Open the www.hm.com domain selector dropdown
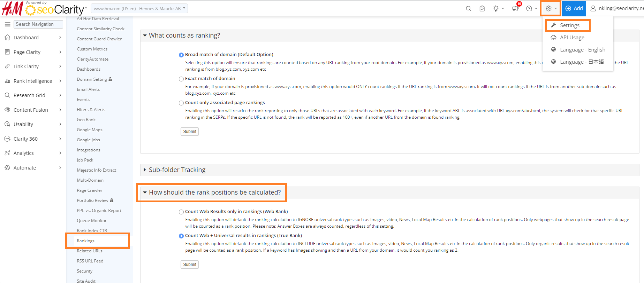Viewport: 644px width, 283px height. (x=139, y=8)
